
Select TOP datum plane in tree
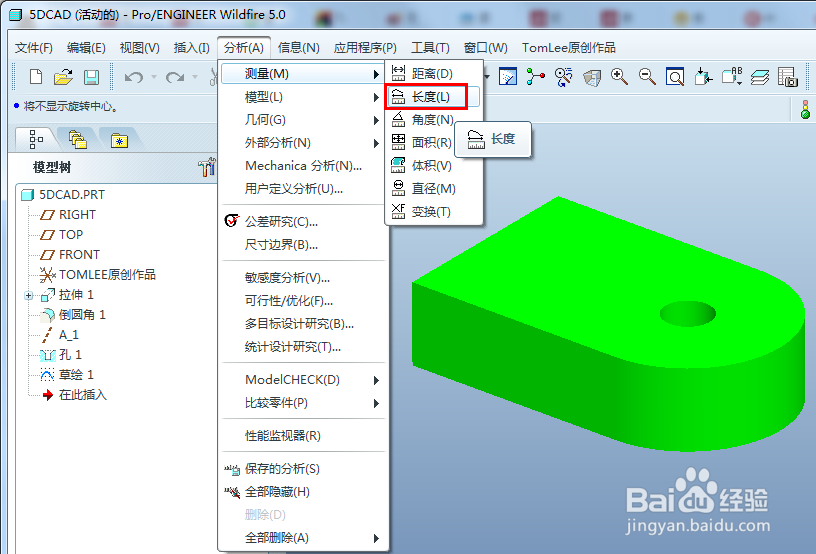pos(61,235)
